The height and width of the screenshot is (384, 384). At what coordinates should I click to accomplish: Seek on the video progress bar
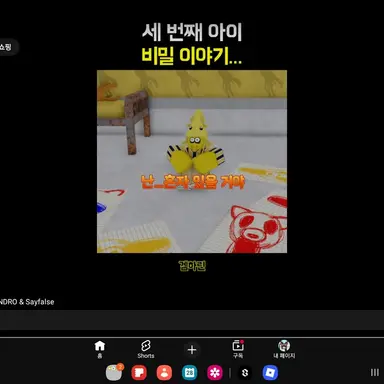(x=192, y=337)
